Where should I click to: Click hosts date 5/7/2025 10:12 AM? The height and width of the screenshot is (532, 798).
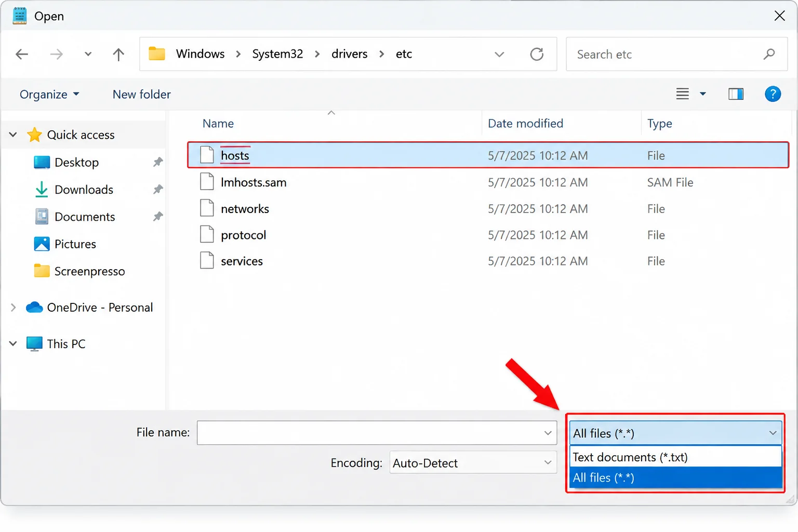538,155
